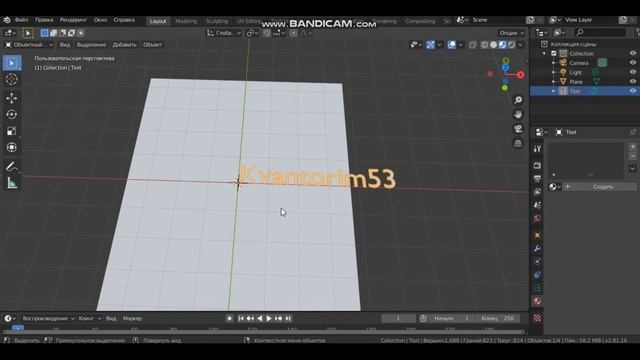The width and height of the screenshot is (640, 360).
Task: Open the material browse dropdown
Action: 554,187
